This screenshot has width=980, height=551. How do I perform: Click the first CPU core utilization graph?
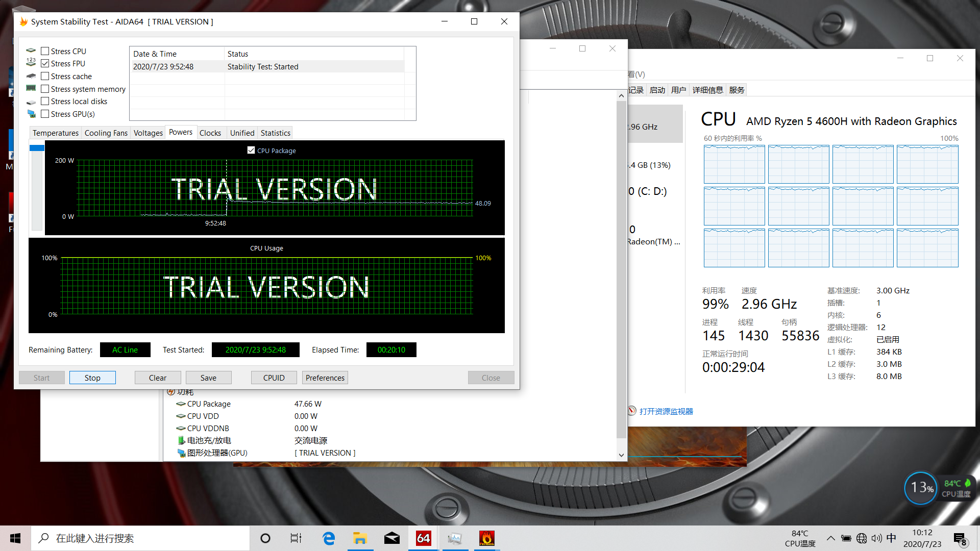(x=734, y=164)
